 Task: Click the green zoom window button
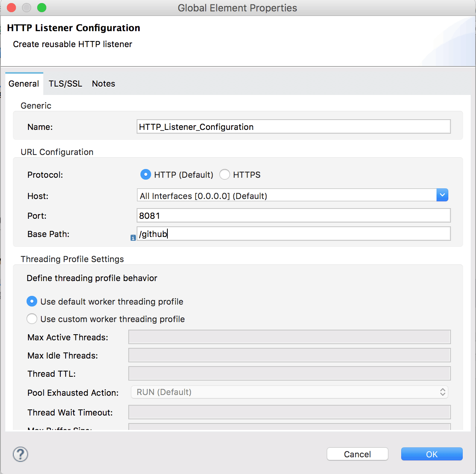click(x=42, y=8)
